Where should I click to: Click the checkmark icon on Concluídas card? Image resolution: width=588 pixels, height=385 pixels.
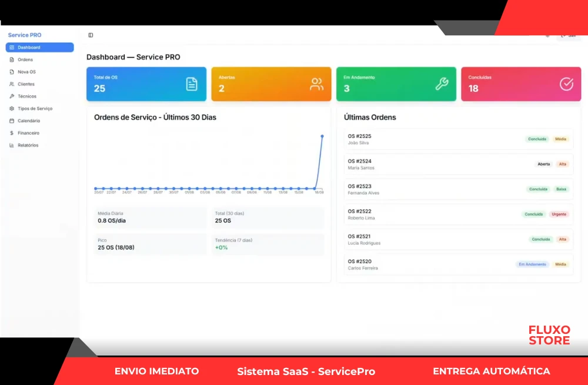(x=566, y=84)
